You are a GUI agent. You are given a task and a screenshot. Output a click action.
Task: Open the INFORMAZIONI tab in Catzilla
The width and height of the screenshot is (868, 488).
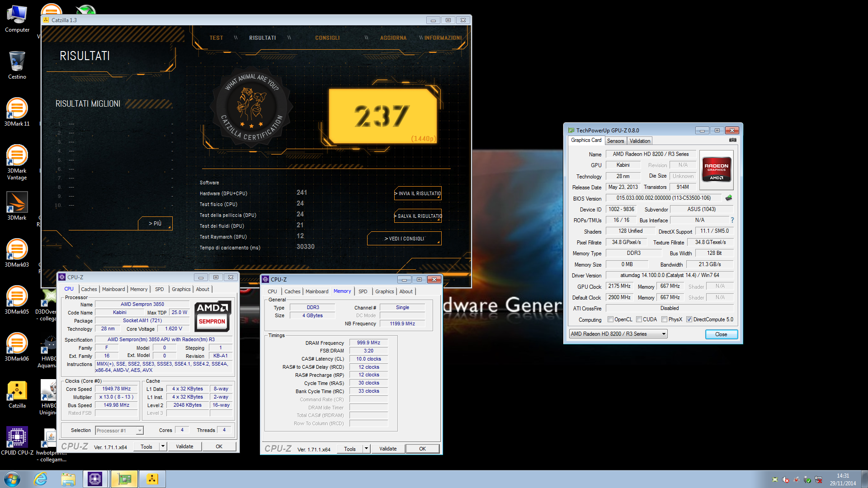coord(443,38)
